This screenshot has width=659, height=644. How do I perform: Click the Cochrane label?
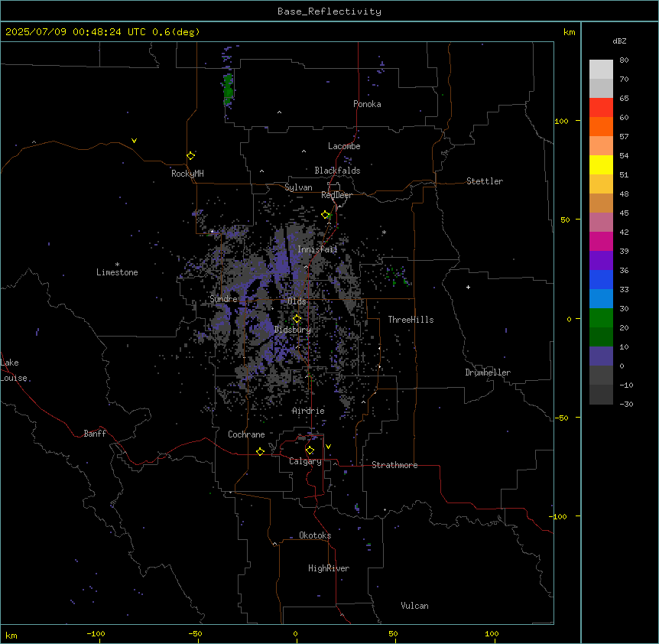tap(246, 434)
